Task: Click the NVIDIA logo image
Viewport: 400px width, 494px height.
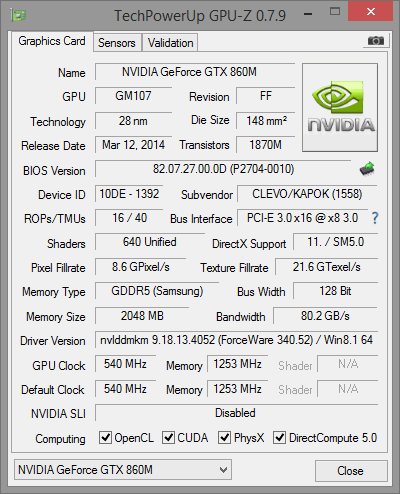Action: tap(340, 107)
